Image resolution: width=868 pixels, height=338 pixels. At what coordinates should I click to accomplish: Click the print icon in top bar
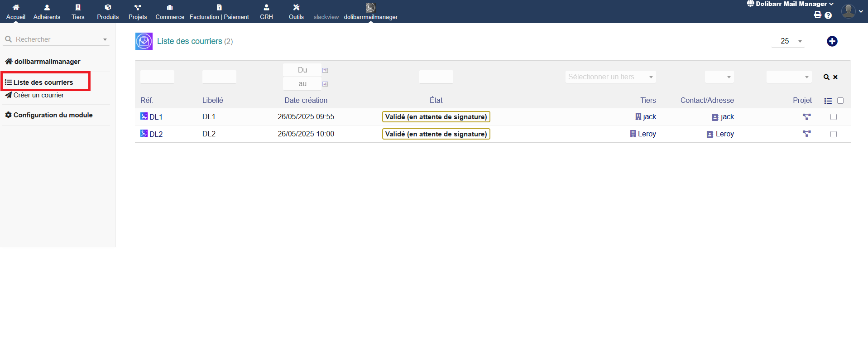pos(817,15)
